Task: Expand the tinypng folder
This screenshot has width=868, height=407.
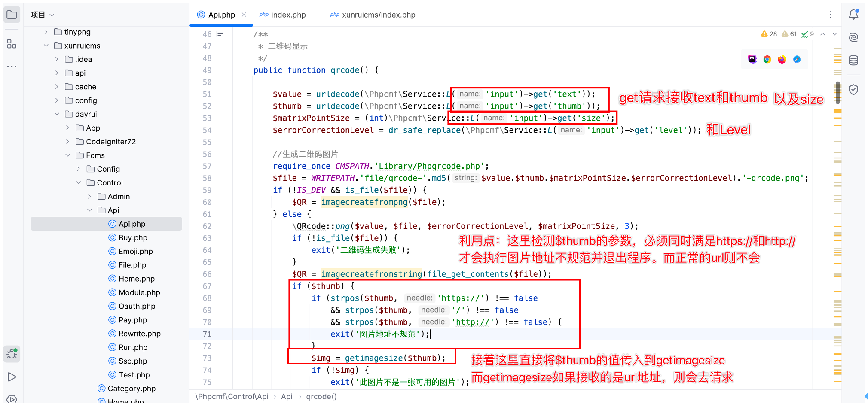Action: (46, 32)
